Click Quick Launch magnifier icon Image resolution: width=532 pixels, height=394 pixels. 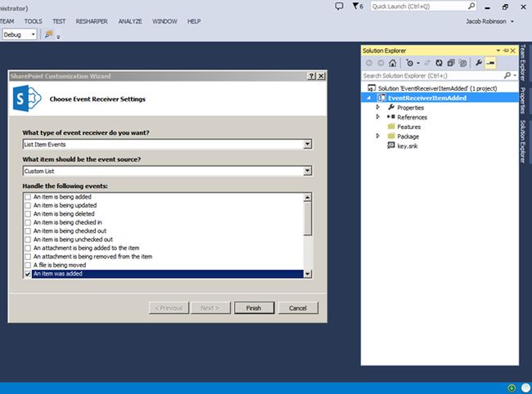pos(471,6)
